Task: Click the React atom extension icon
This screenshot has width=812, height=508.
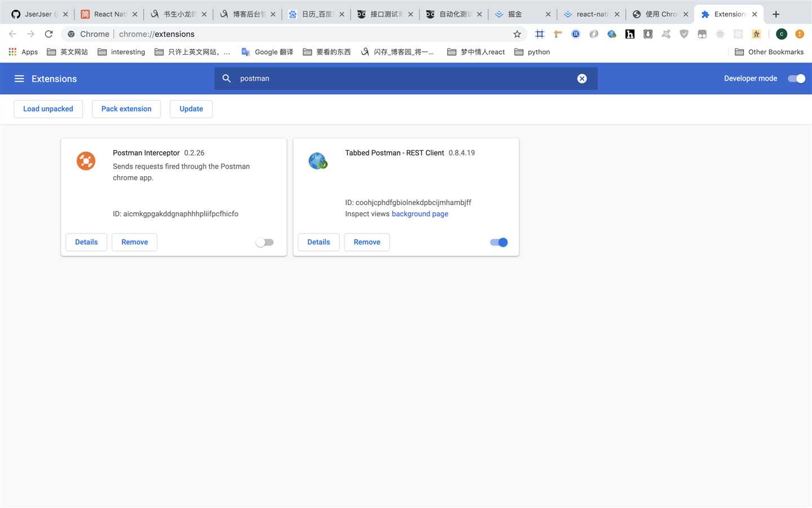Action: 720,34
